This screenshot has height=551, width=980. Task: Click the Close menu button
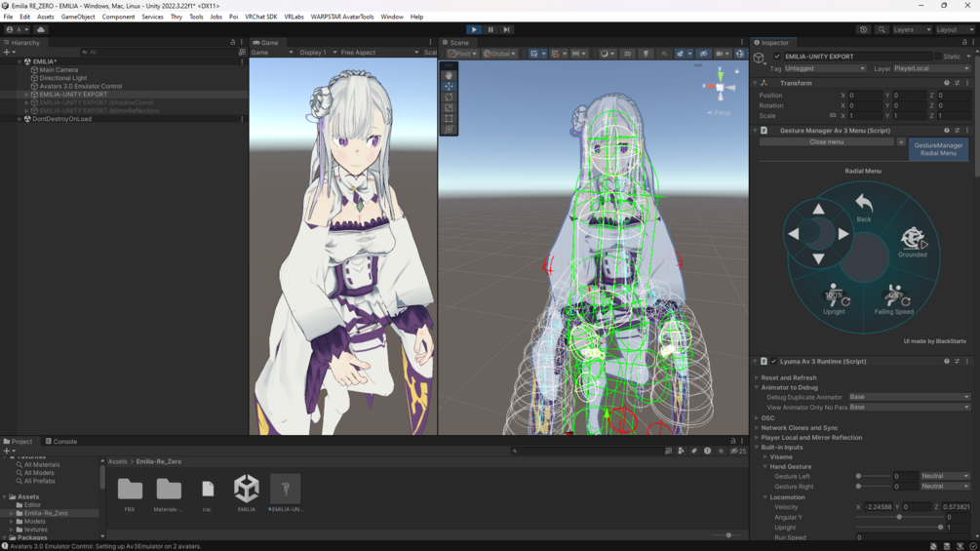[x=826, y=141]
